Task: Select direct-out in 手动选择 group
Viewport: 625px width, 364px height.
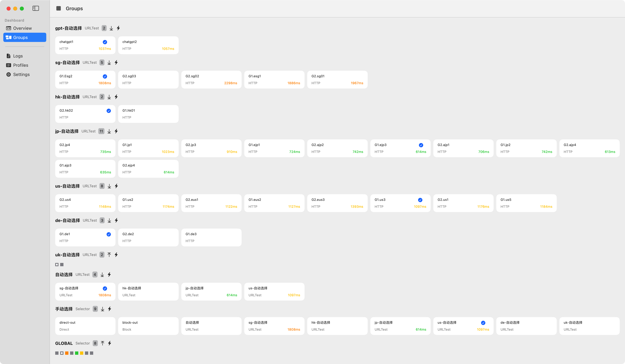Action: pyautogui.click(x=85, y=326)
